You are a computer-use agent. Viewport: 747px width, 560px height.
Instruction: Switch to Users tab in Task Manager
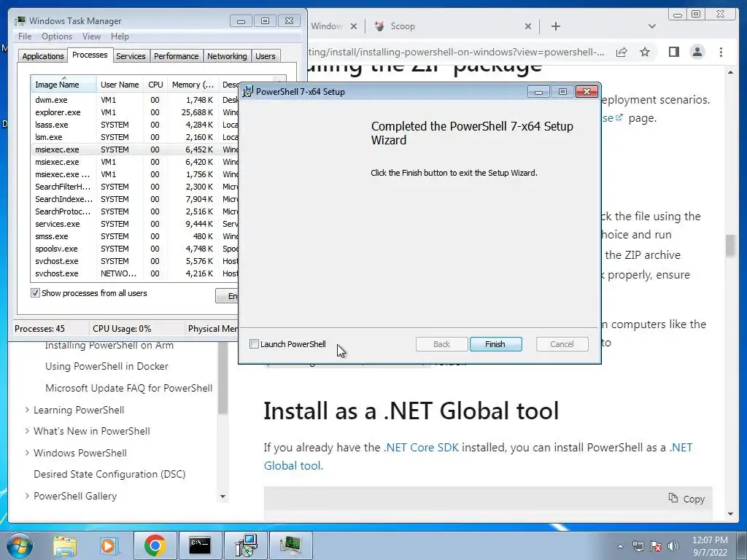coord(265,56)
